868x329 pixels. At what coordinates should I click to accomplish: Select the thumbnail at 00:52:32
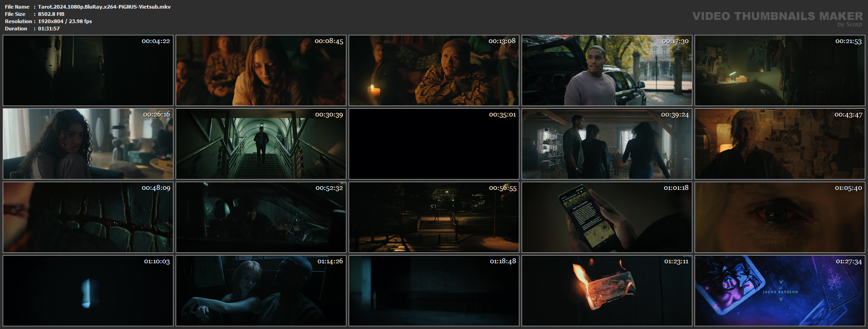coord(261,217)
